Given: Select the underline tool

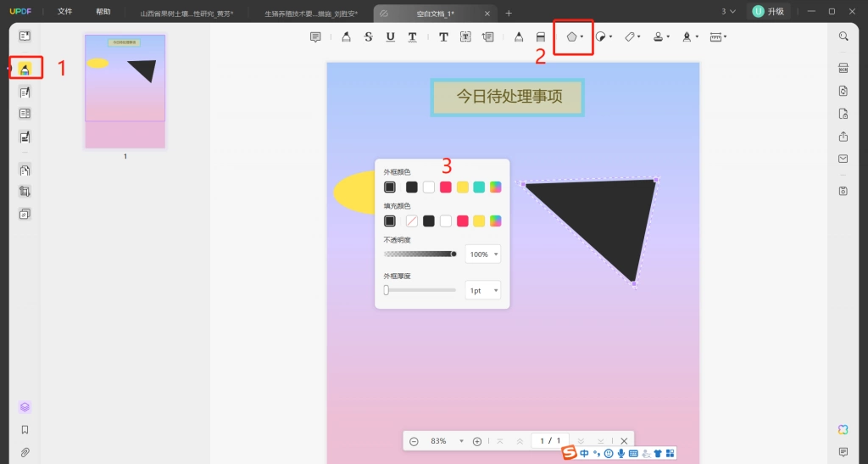Looking at the screenshot, I should (x=390, y=37).
